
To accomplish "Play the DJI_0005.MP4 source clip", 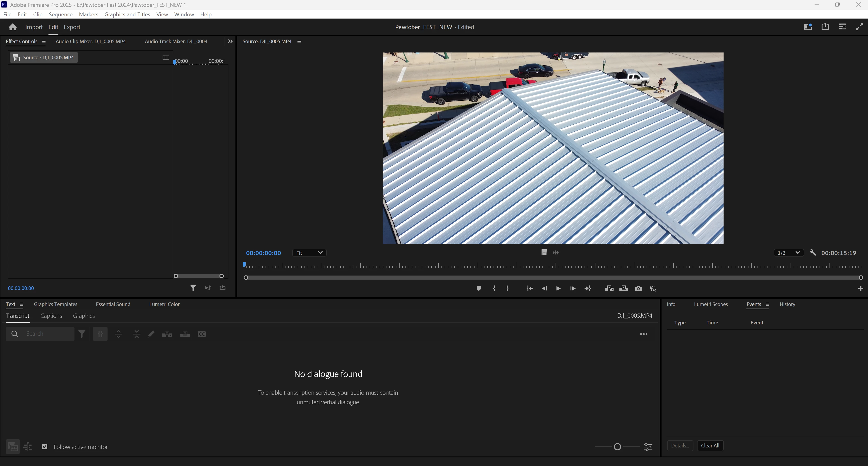I will (558, 289).
